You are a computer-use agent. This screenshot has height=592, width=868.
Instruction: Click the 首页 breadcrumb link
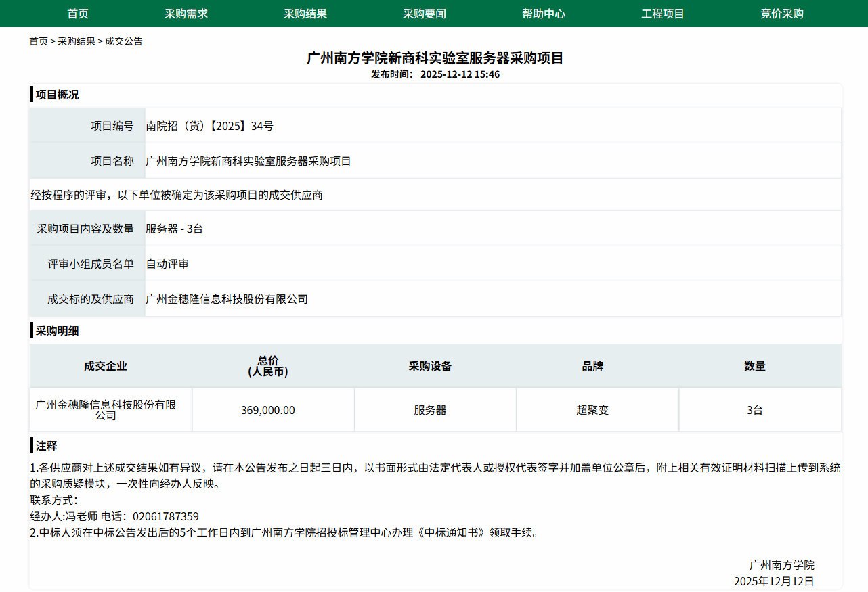[39, 41]
